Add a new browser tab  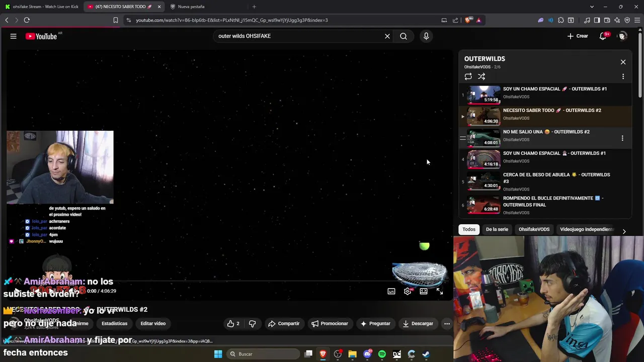(254, 7)
